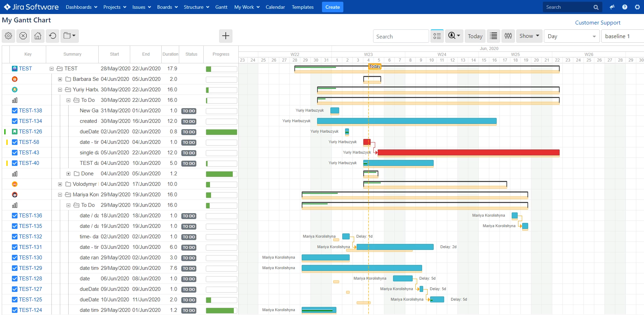This screenshot has width=644, height=315.
Task: Open Templates in navigation
Action: click(x=303, y=7)
